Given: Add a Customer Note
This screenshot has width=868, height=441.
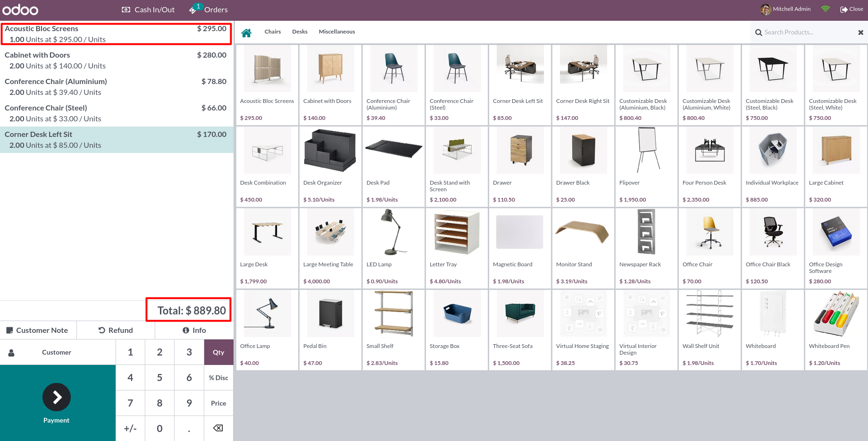Looking at the screenshot, I should 38,330.
